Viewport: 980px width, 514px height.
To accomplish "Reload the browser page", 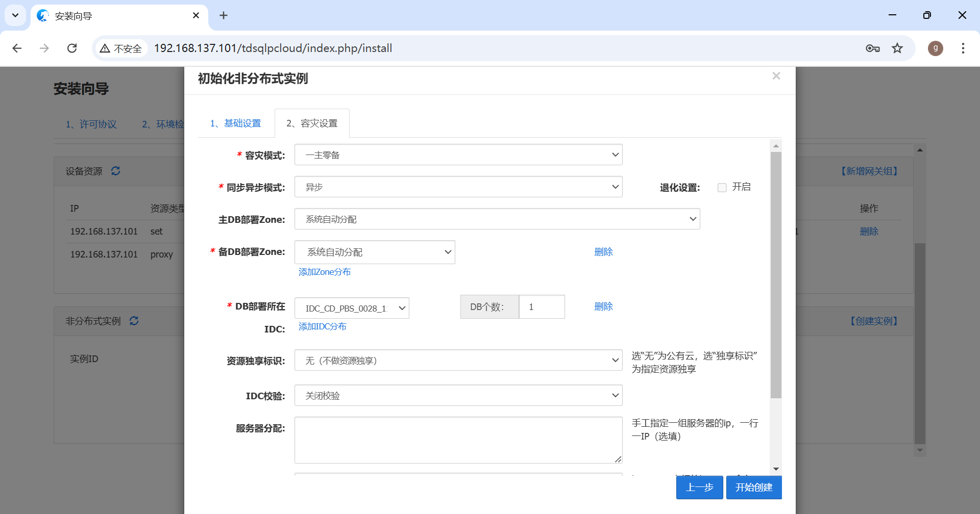I will point(72,48).
